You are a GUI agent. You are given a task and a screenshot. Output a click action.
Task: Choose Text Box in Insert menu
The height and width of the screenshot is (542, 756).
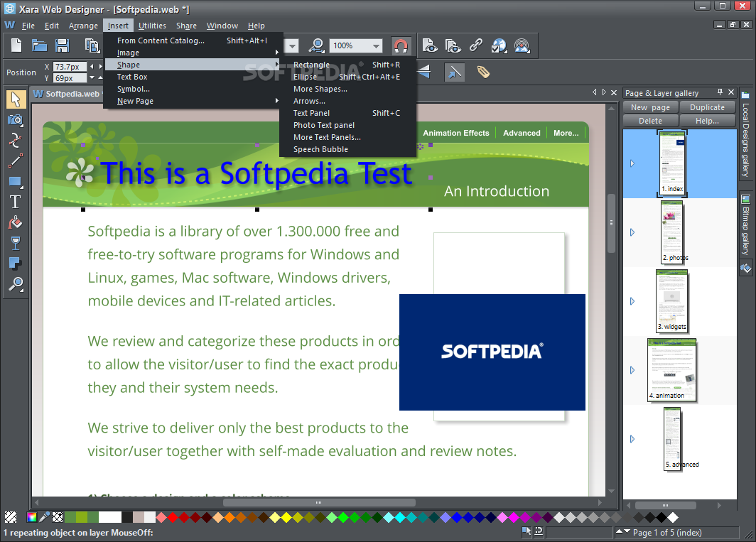pos(192,77)
